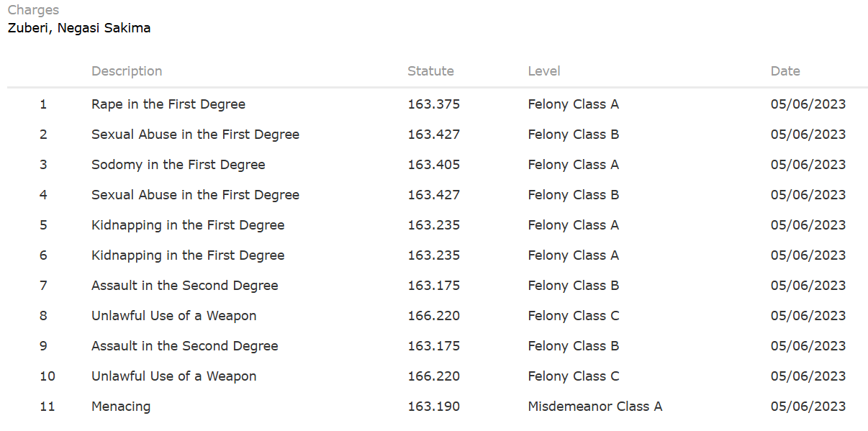The image size is (868, 431).
Task: Click the Description column header
Action: click(127, 71)
